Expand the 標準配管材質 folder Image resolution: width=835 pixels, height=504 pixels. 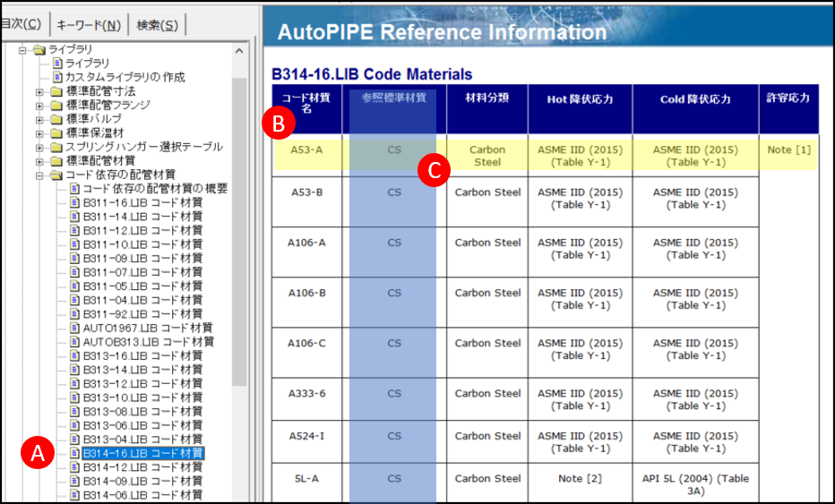[39, 161]
